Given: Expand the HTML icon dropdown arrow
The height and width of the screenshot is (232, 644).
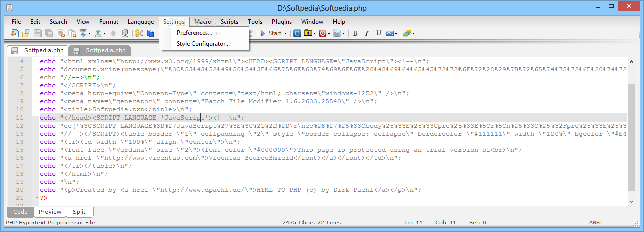Looking at the screenshot, I should click(x=396, y=34).
